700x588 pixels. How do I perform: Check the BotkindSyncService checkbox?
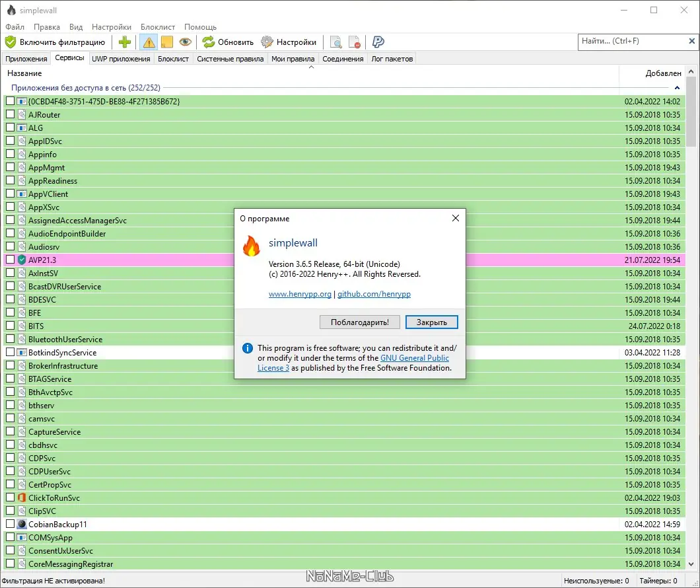[11, 352]
